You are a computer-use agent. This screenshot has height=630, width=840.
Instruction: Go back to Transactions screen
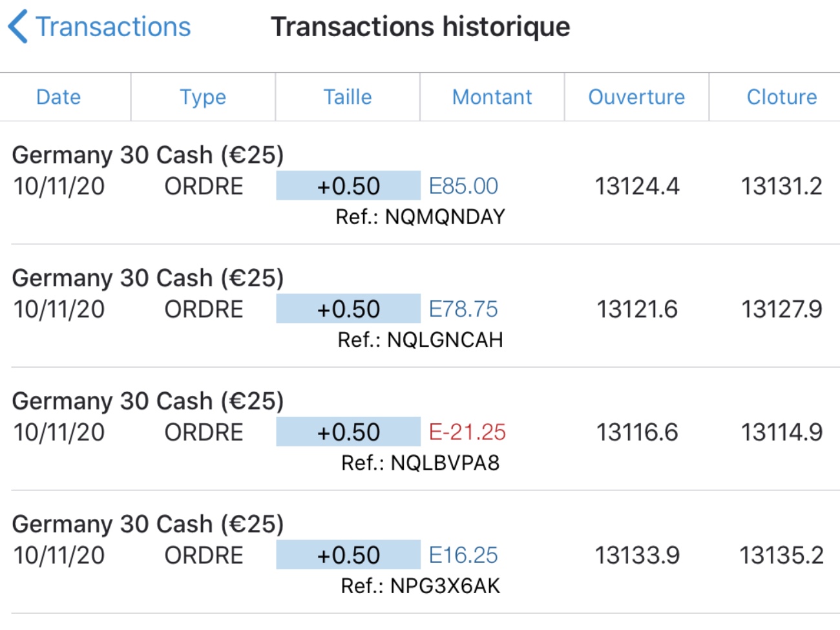pos(113,27)
